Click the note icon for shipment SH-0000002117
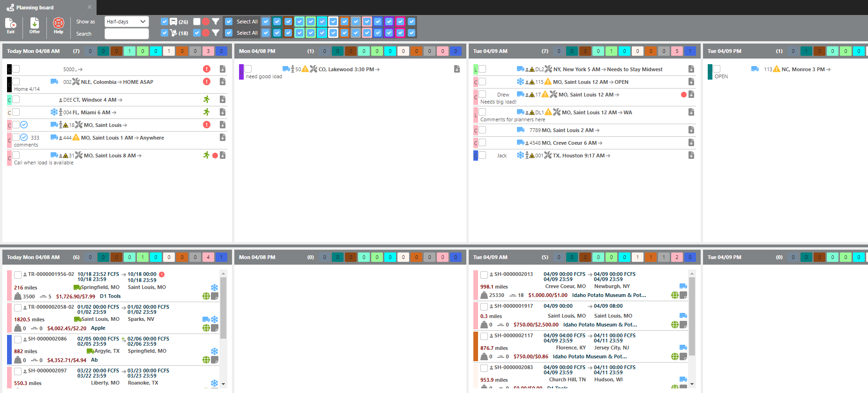Viewport: 868px width, 393px height. pyautogui.click(x=683, y=356)
